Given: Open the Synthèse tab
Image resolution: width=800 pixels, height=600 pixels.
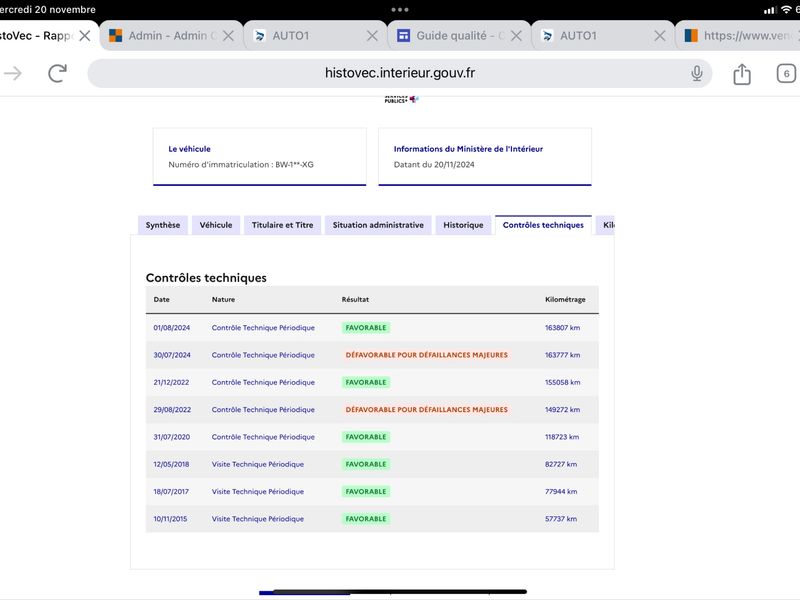Looking at the screenshot, I should click(x=163, y=225).
